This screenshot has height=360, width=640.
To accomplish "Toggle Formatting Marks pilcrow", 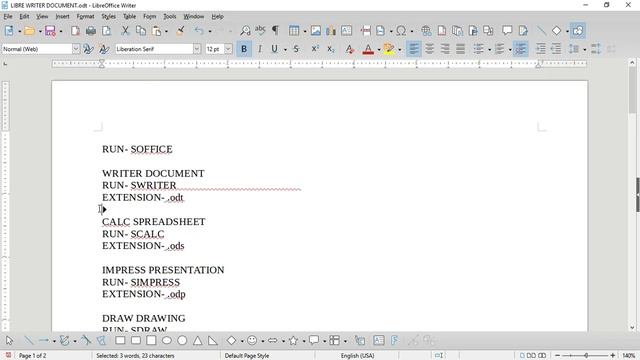I will coord(276,31).
